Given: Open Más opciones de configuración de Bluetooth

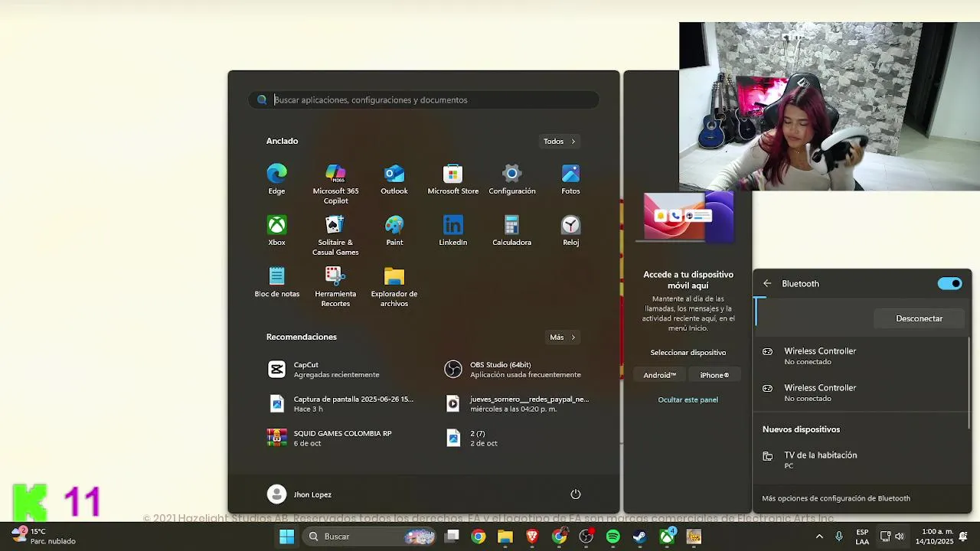Looking at the screenshot, I should click(836, 498).
